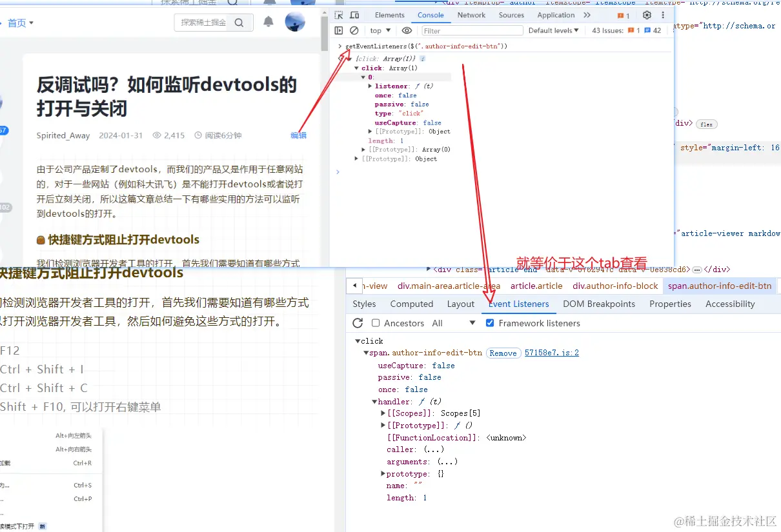Click the notification bell icon

pyautogui.click(x=269, y=22)
